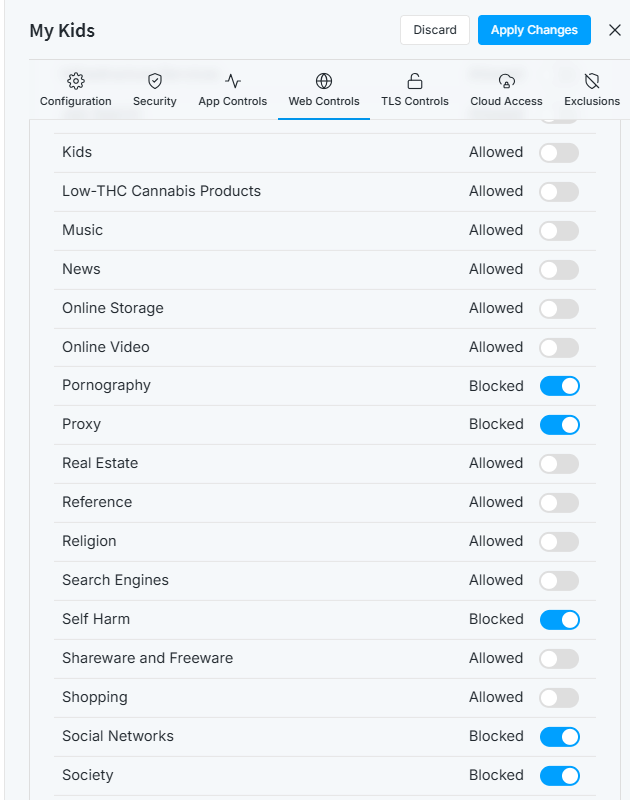Apply Changes to the policy
This screenshot has height=800, width=630.
coord(534,30)
